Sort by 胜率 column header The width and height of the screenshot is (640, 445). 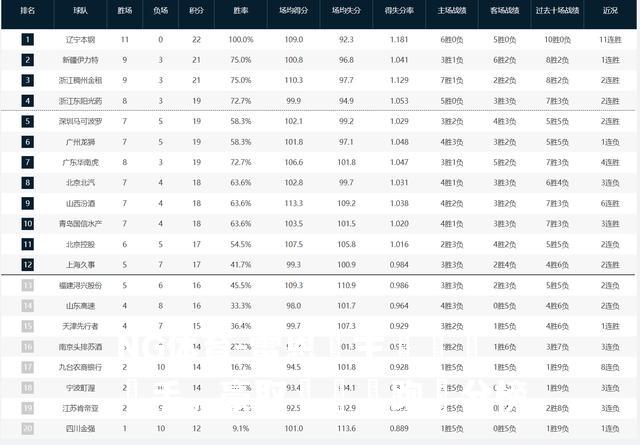point(240,11)
